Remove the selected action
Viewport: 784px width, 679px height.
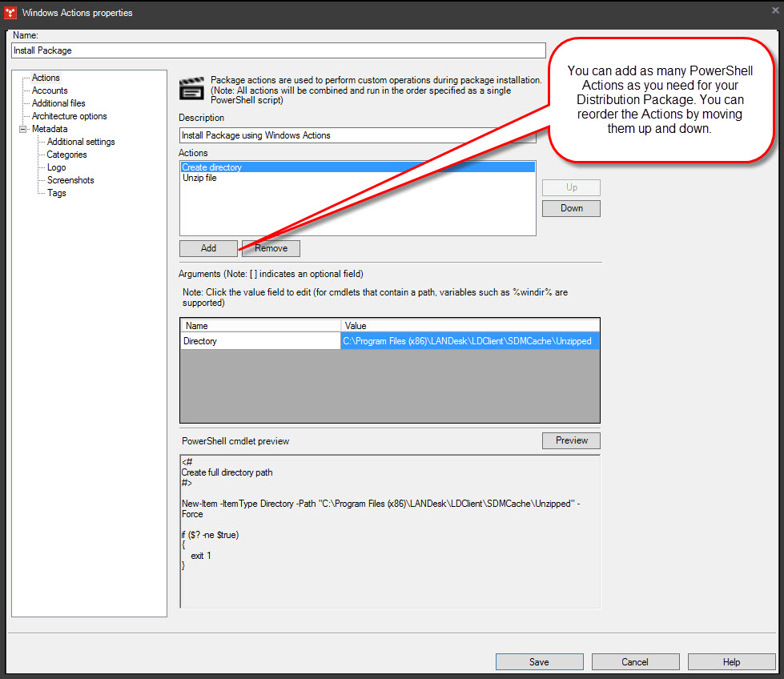point(271,248)
